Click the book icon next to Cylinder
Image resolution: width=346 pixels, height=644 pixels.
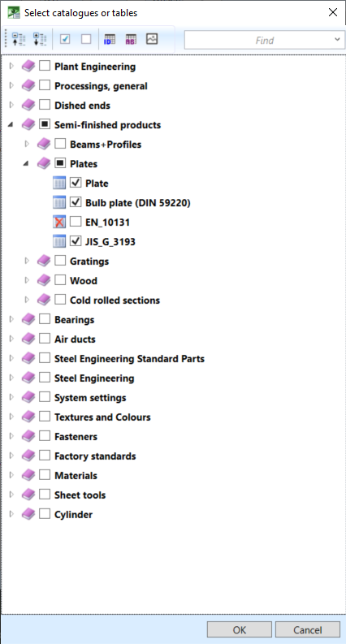point(28,514)
